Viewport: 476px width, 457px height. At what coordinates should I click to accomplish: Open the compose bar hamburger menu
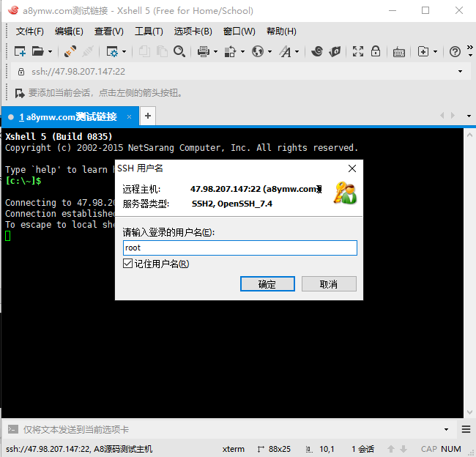(466, 429)
